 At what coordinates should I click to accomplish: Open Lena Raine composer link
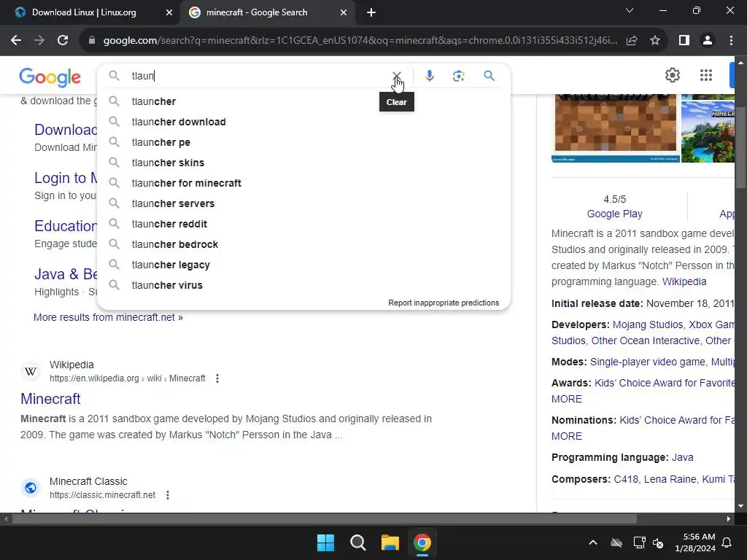point(670,479)
